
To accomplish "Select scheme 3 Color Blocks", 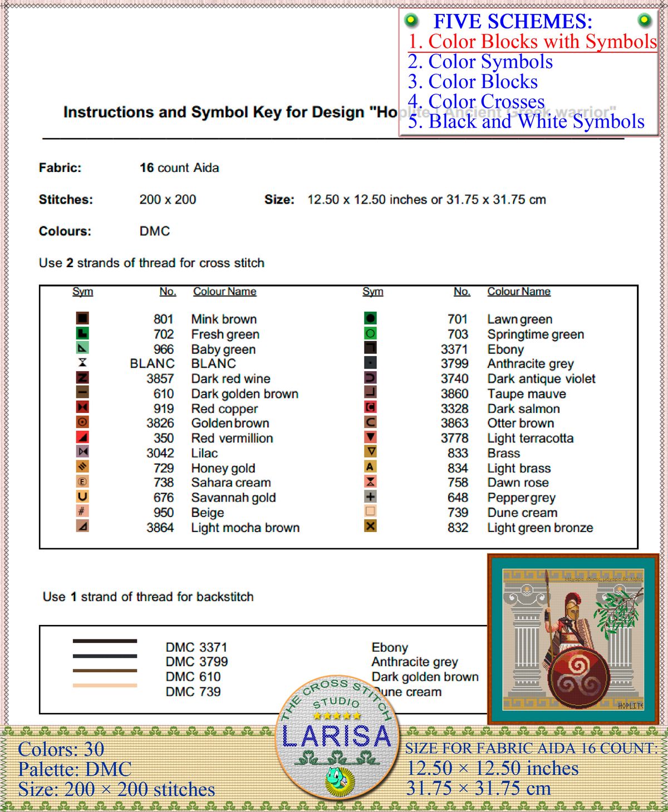I will click(473, 82).
